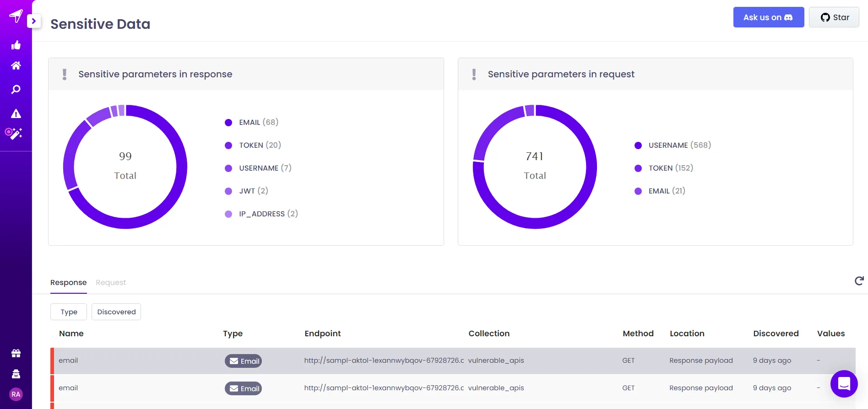The width and height of the screenshot is (868, 409).
Task: Switch to the Response tab
Action: pos(69,282)
